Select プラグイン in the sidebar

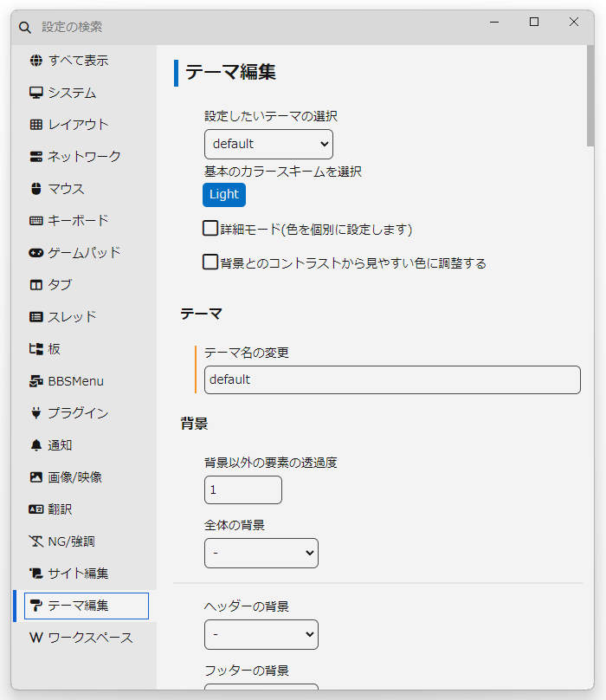tap(78, 413)
